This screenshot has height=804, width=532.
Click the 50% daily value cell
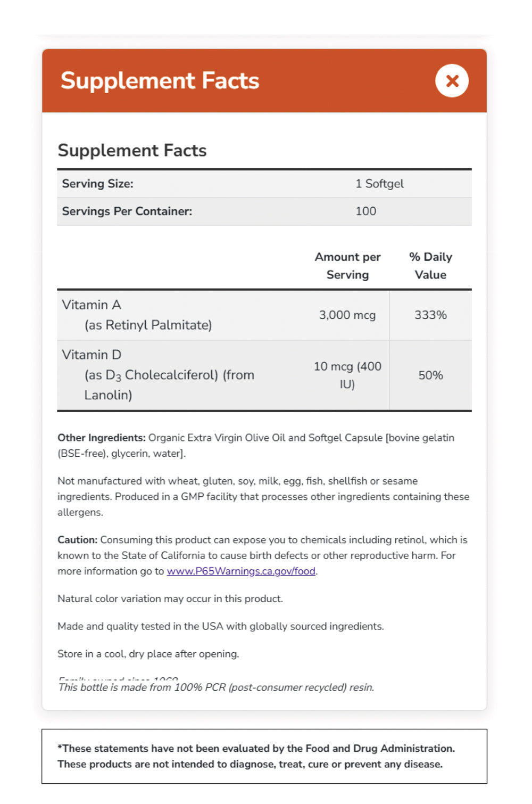click(430, 375)
